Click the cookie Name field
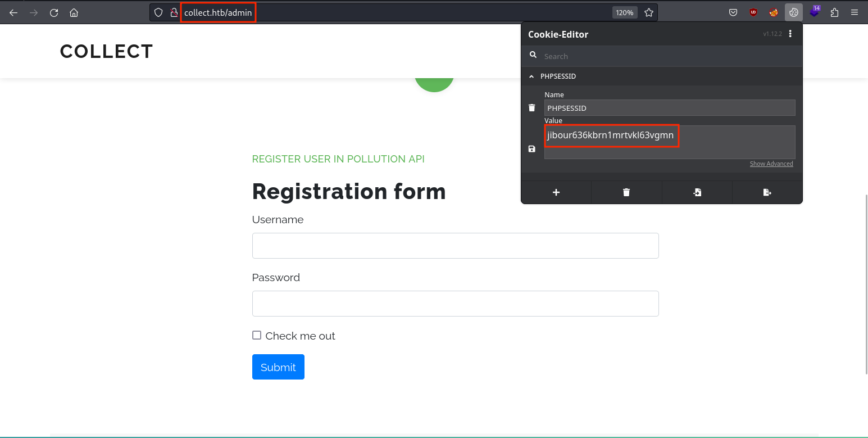The height and width of the screenshot is (438, 868). tap(670, 108)
